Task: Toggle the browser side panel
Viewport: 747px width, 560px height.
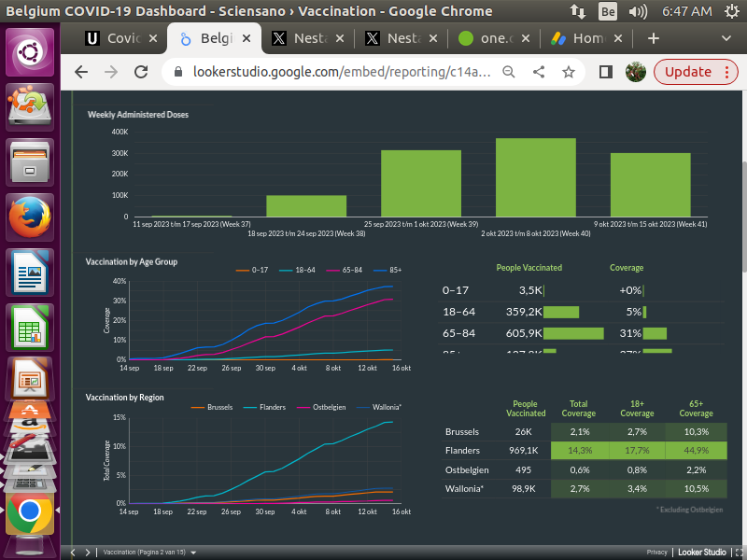Action: pyautogui.click(x=605, y=72)
